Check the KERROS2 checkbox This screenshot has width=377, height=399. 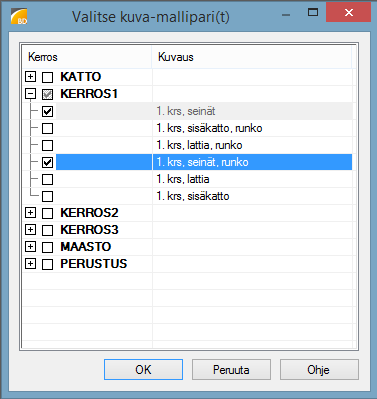tap(47, 213)
